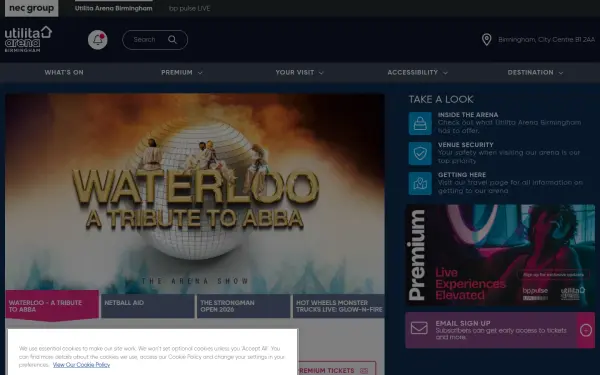Click the Venue Security shield icon

click(x=420, y=153)
